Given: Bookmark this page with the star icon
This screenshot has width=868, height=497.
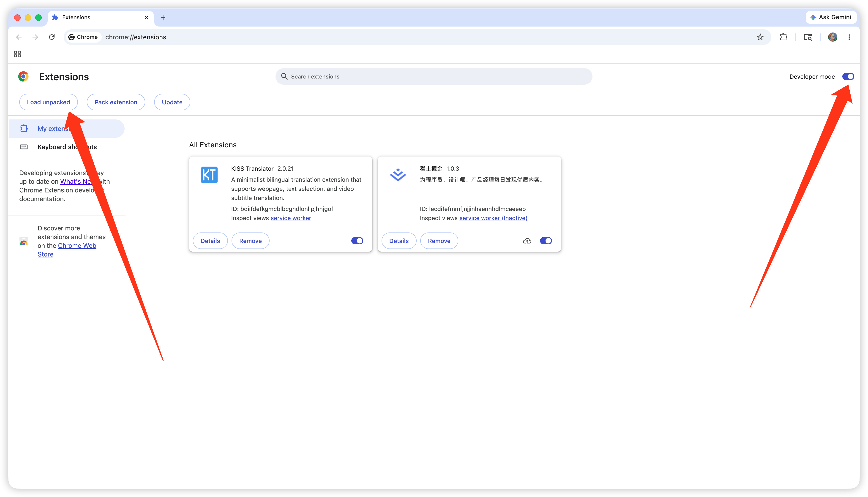Looking at the screenshot, I should (760, 37).
